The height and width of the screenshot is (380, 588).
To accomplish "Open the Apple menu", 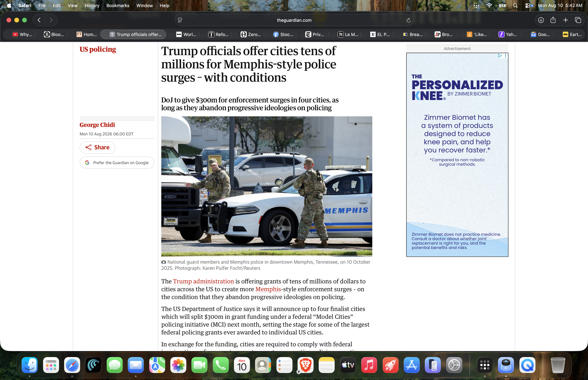I will pyautogui.click(x=9, y=5).
